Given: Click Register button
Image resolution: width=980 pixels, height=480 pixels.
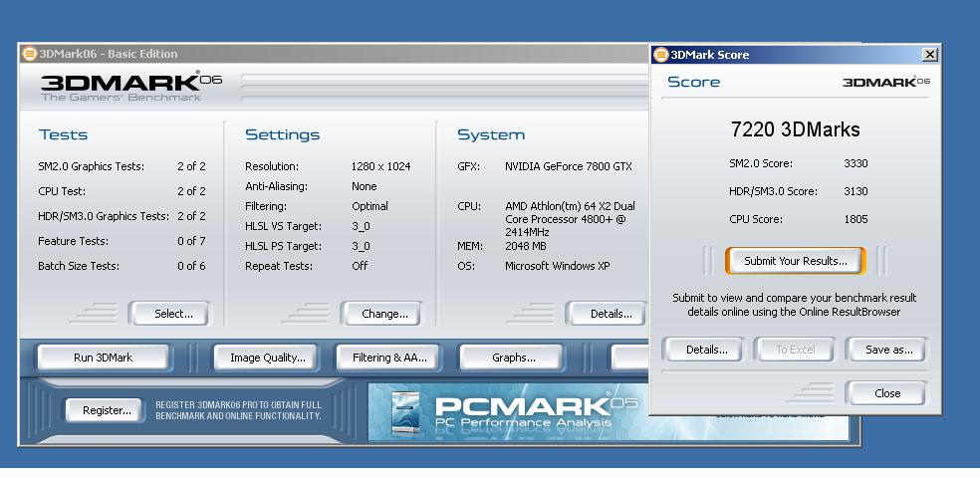Looking at the screenshot, I should 107,410.
